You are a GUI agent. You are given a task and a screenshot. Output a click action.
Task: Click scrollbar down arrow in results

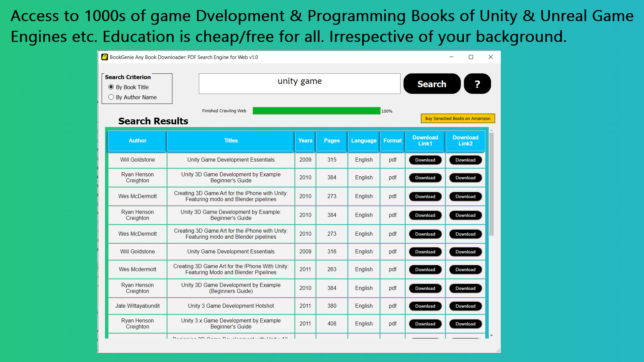(491, 336)
